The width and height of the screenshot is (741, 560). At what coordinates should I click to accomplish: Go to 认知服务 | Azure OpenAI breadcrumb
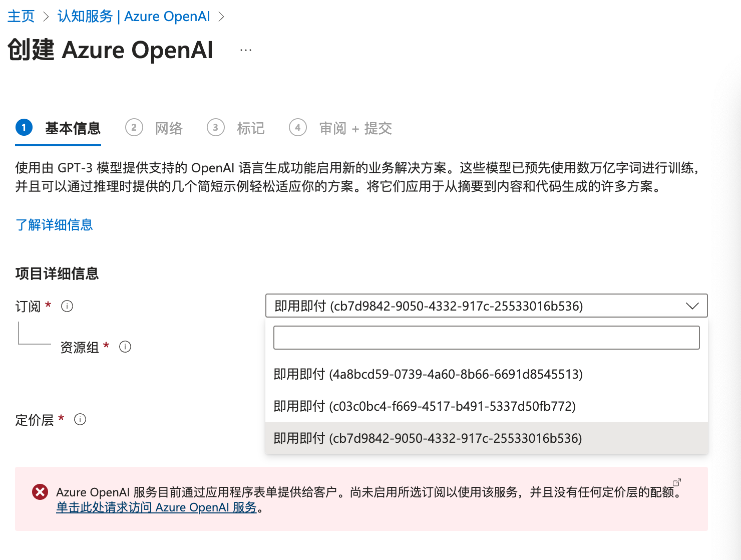tap(134, 17)
